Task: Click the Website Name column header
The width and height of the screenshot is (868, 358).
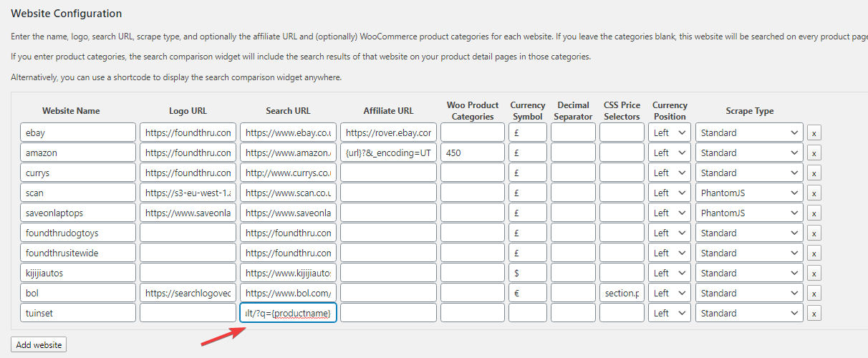Action: (71, 111)
